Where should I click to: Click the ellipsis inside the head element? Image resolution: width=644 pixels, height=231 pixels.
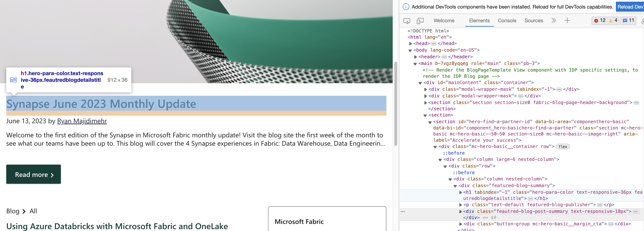click(x=434, y=43)
